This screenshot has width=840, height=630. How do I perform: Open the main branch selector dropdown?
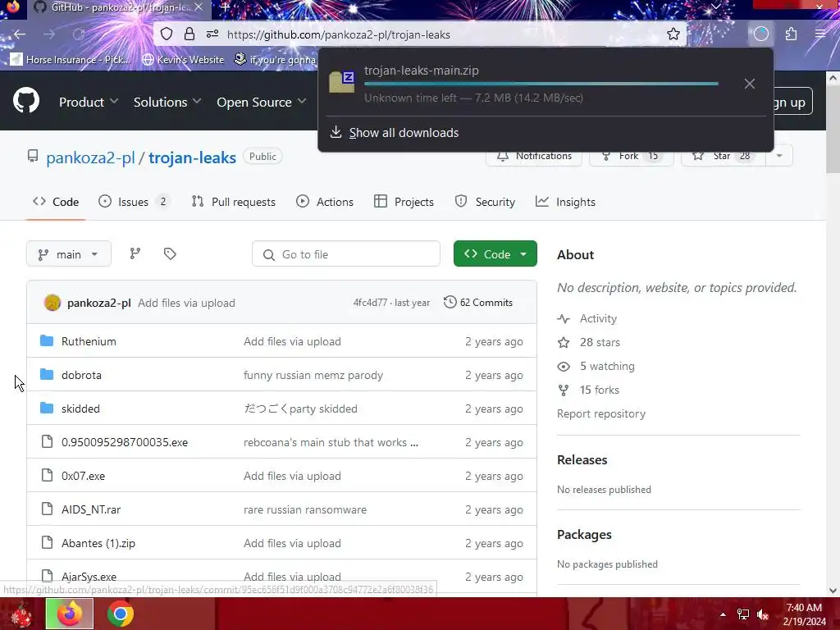point(69,254)
